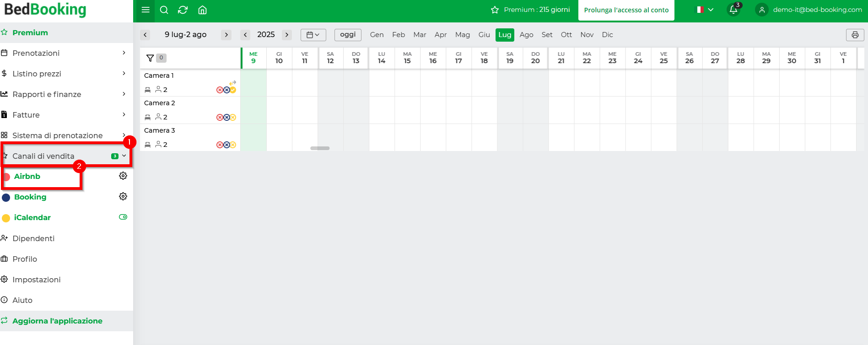Select the Ago month tab
Screen dimensions: 868x345
(526, 35)
